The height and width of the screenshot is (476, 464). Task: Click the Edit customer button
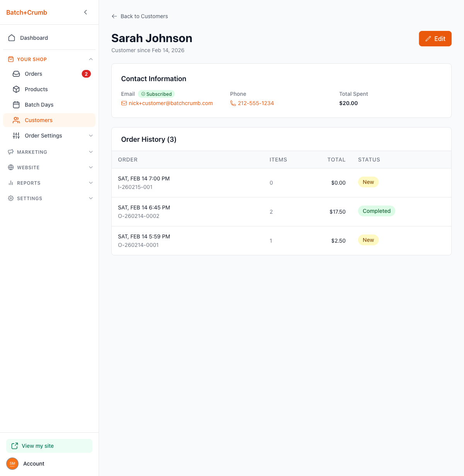435,39
